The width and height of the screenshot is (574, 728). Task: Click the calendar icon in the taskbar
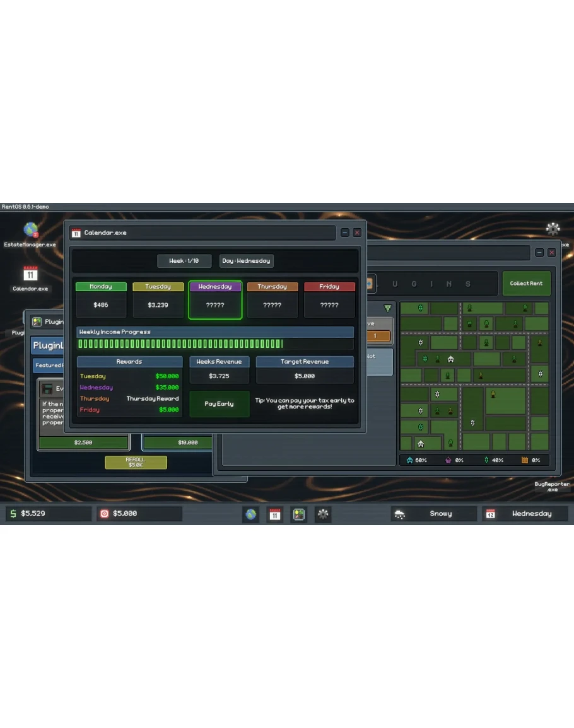coord(275,514)
